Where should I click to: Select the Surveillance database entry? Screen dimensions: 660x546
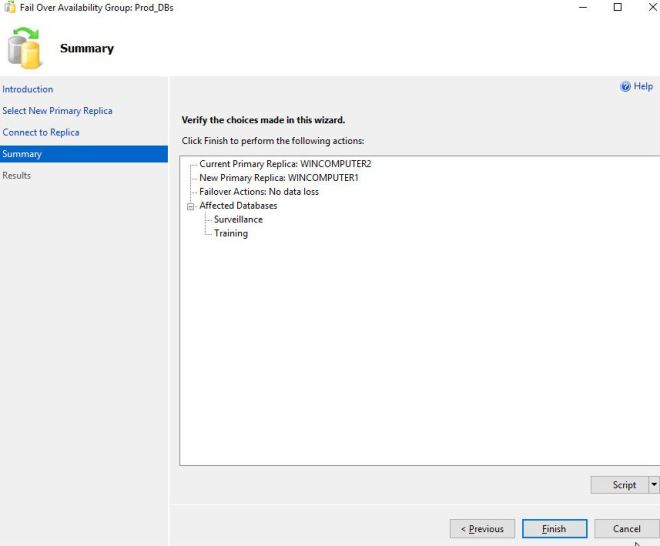point(238,220)
